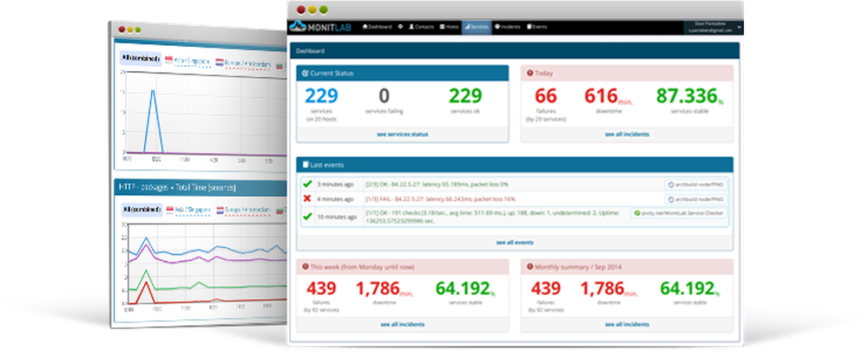Open the 'see services status' link
Viewport: 868px width, 352px height.
coord(403,134)
